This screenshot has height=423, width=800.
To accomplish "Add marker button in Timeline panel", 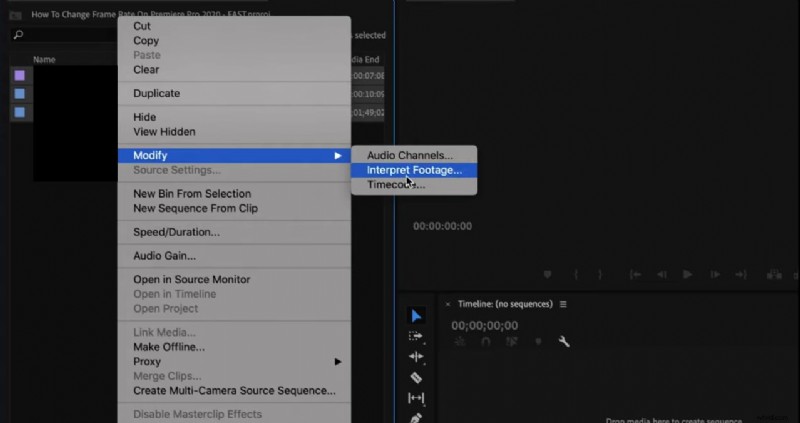I will pyautogui.click(x=538, y=342).
